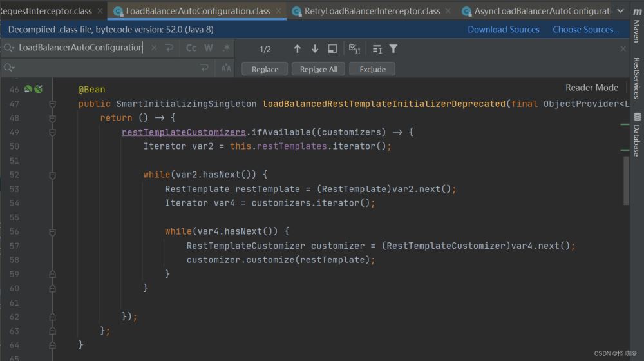
Task: Toggle Match Case (Cc) option
Action: (x=191, y=48)
